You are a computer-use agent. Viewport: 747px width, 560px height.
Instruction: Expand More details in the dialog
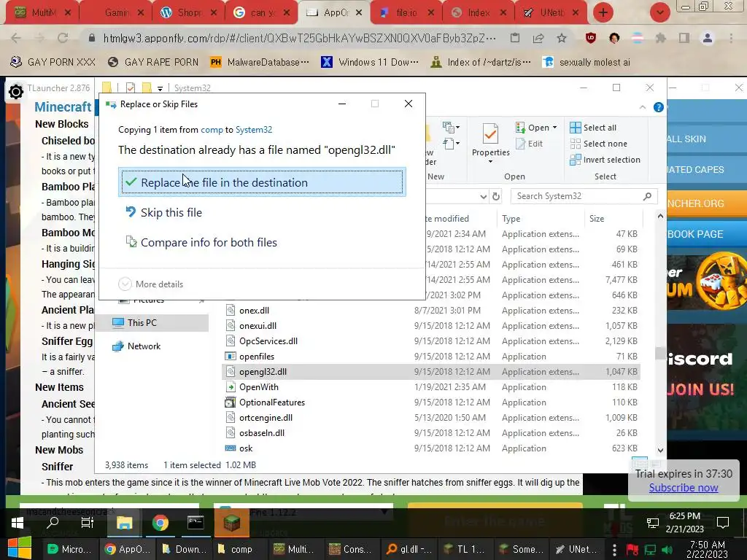point(151,284)
